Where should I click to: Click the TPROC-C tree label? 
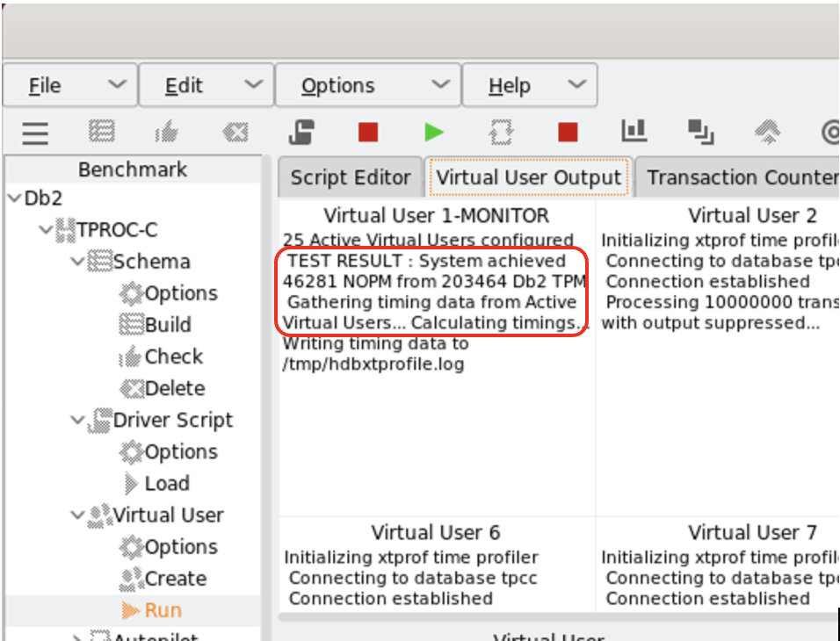[118, 230]
